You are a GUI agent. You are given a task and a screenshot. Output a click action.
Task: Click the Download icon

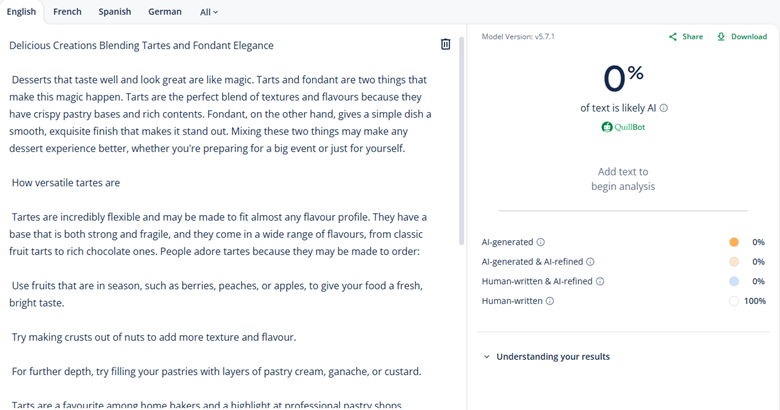[x=721, y=37]
